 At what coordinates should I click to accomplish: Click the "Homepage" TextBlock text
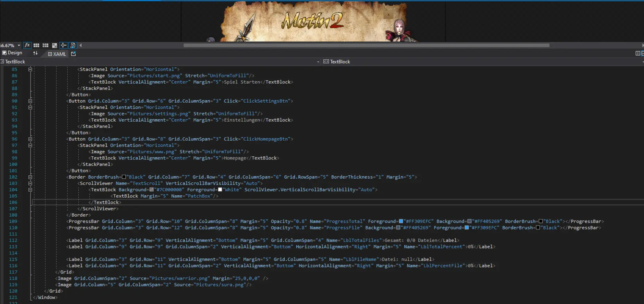tap(235, 158)
